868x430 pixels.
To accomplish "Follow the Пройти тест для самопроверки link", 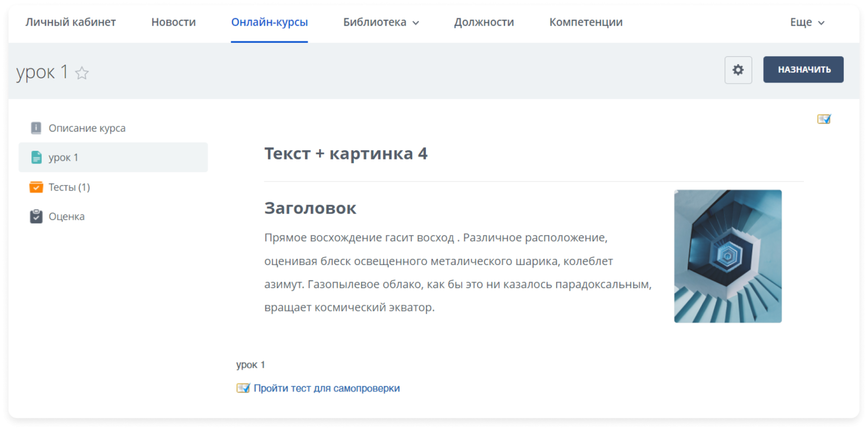I will (x=326, y=388).
